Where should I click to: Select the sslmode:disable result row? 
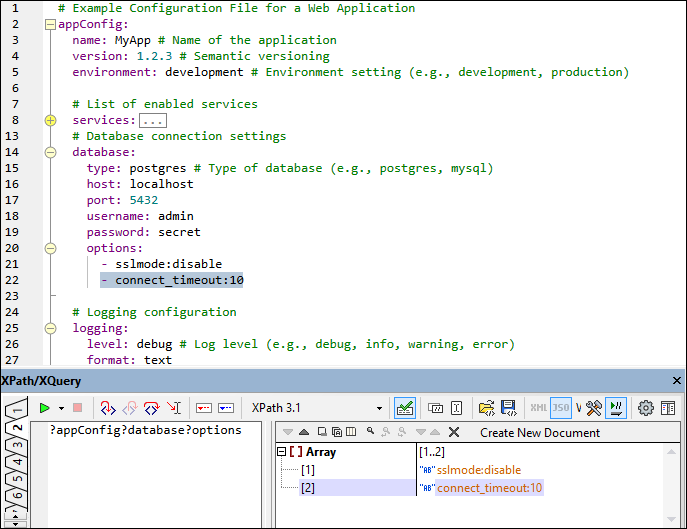478,470
